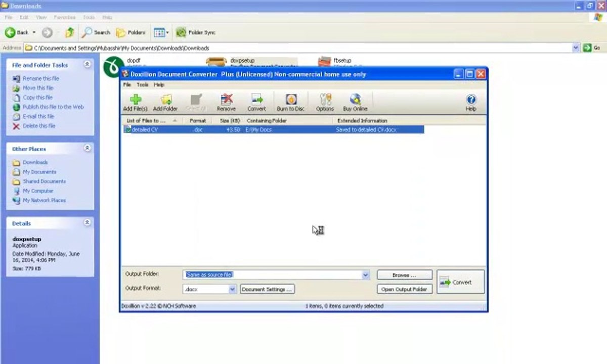Click Forward arrow in Explorer toolbar

tap(47, 32)
